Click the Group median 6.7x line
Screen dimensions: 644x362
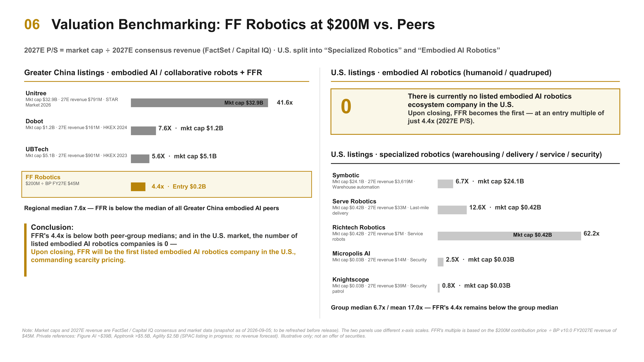pos(444,307)
